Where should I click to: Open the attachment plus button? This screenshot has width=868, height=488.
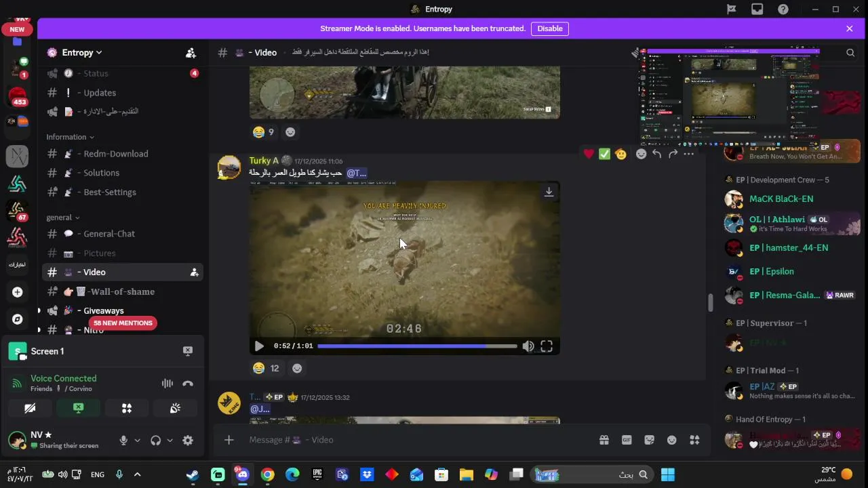pyautogui.click(x=229, y=440)
